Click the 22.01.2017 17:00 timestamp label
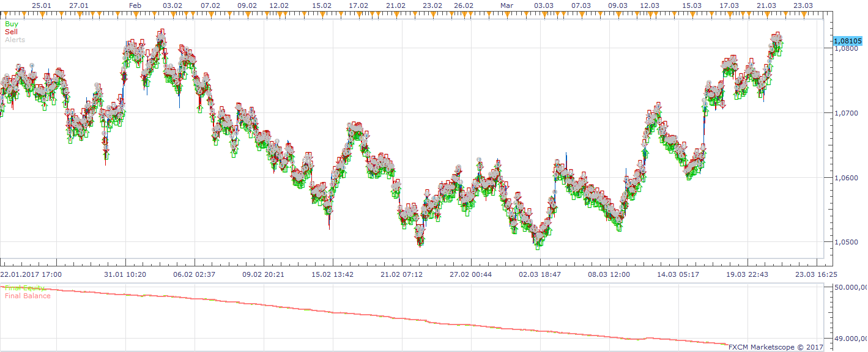 tap(29, 274)
